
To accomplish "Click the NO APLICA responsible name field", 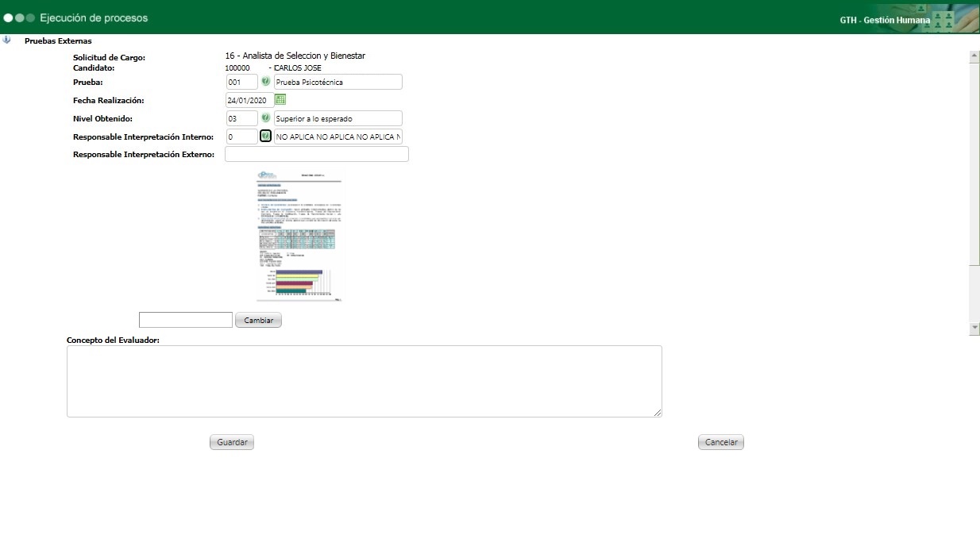I will coord(338,137).
